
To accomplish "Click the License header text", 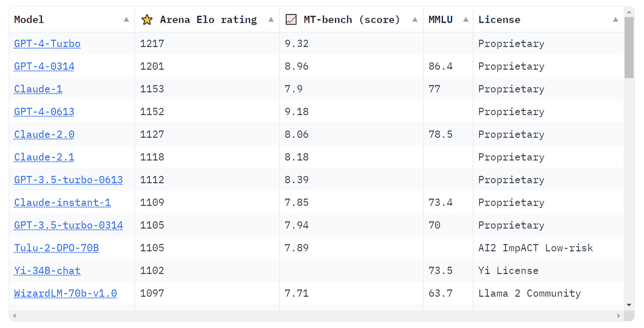I will 499,19.
